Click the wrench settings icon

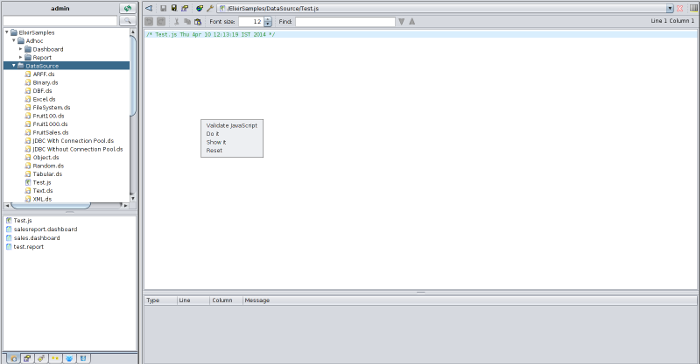[x=210, y=8]
